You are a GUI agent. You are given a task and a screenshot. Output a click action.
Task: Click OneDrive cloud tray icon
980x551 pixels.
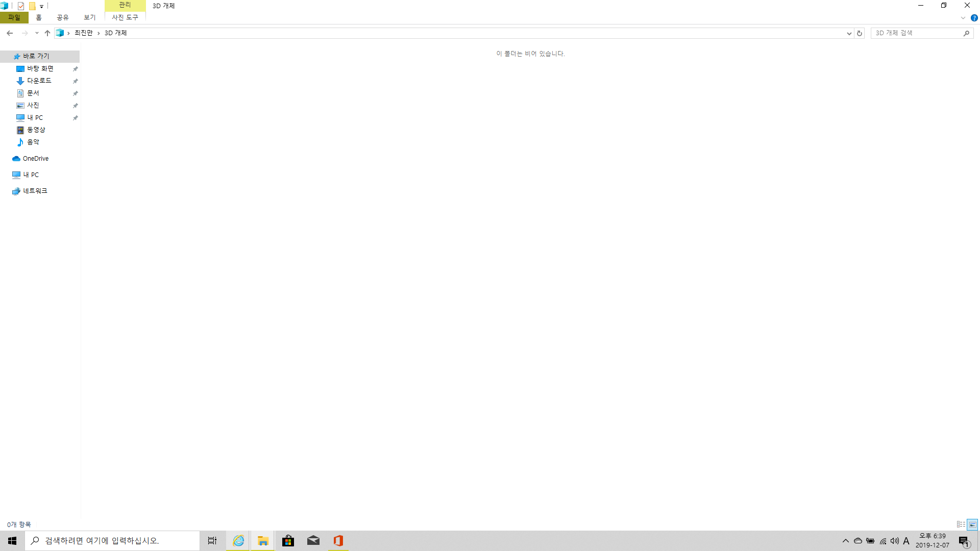click(x=858, y=541)
